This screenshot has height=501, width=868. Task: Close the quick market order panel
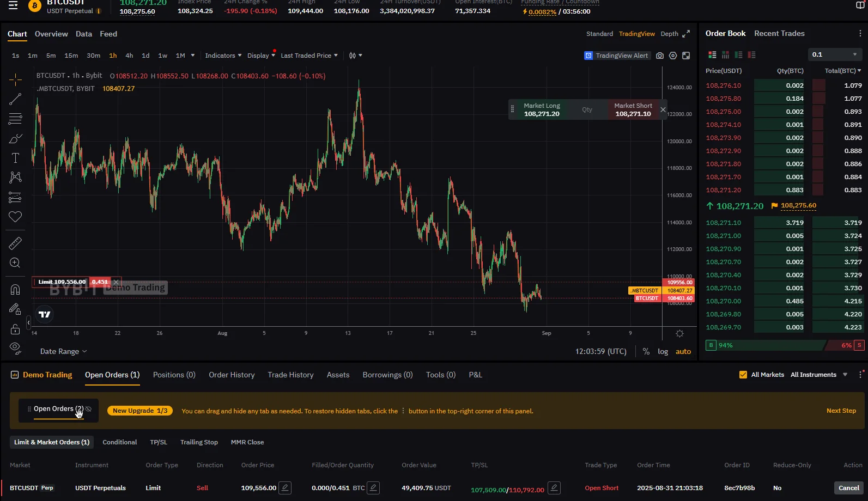click(x=663, y=109)
